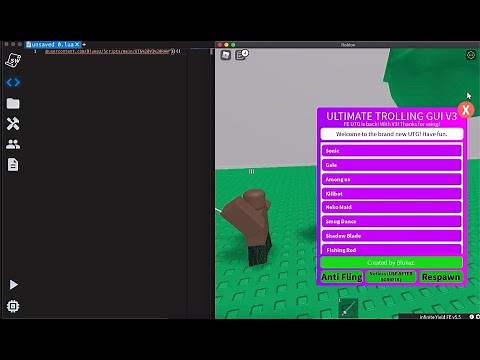The width and height of the screenshot is (480, 360).
Task: Click the Infinite Yield info icon
Action: click(472, 317)
